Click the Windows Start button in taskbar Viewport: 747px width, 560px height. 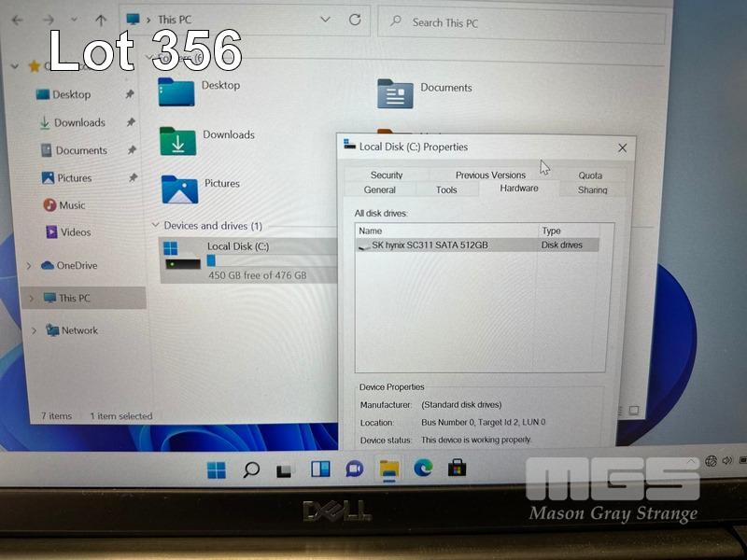(x=217, y=469)
